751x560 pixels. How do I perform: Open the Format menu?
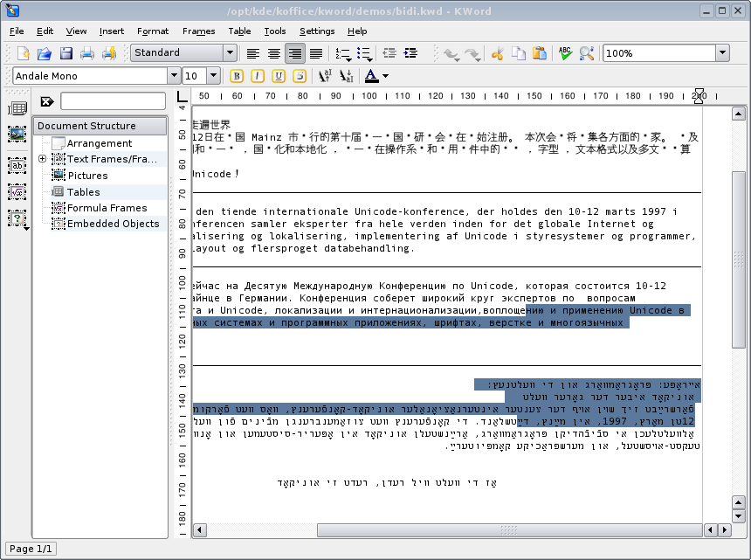click(x=153, y=31)
